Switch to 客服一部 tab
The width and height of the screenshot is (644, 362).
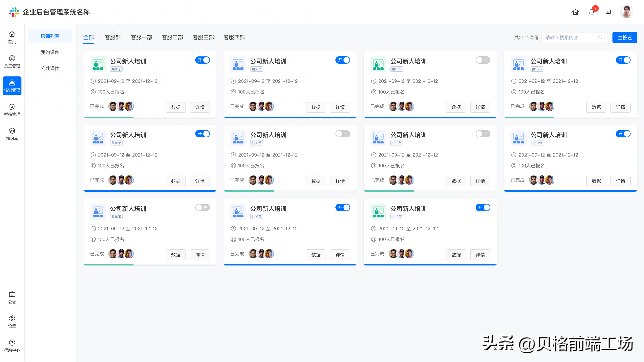[x=142, y=38]
